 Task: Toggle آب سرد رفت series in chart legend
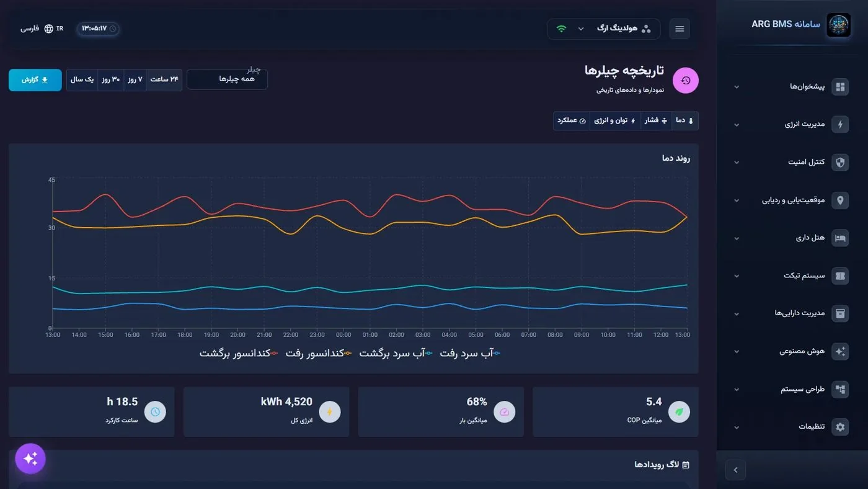(469, 353)
